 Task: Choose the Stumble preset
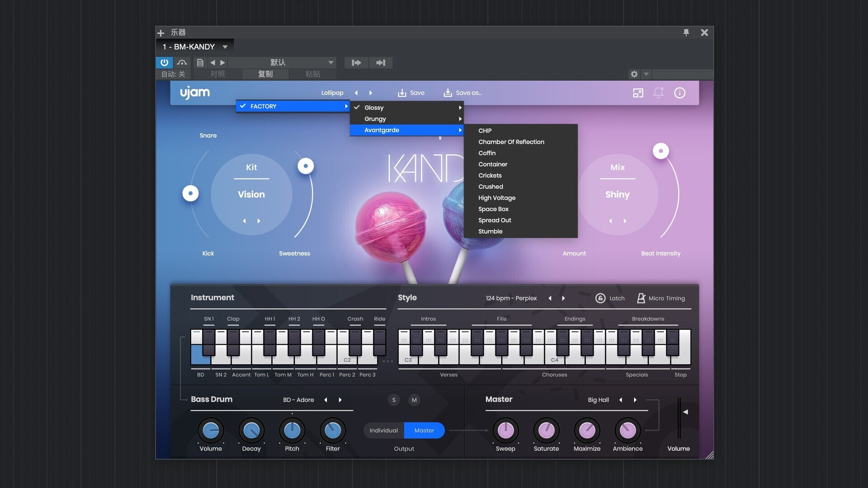pos(520,231)
